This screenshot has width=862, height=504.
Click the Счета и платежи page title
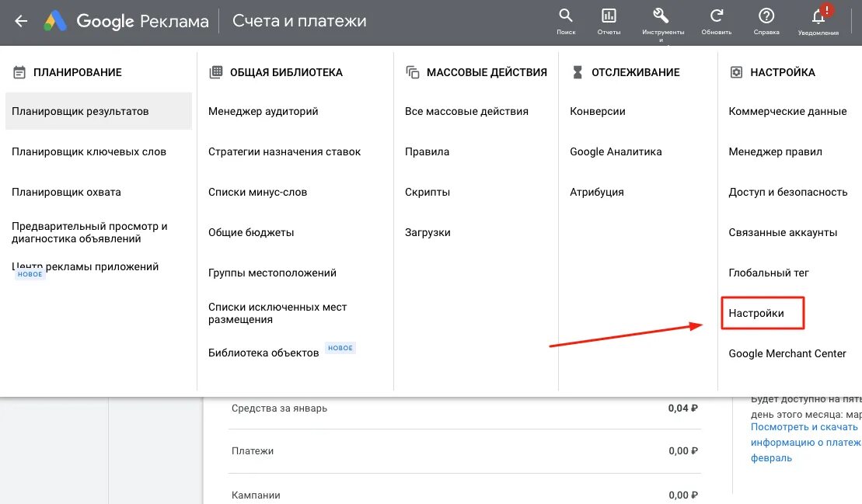[x=299, y=21]
